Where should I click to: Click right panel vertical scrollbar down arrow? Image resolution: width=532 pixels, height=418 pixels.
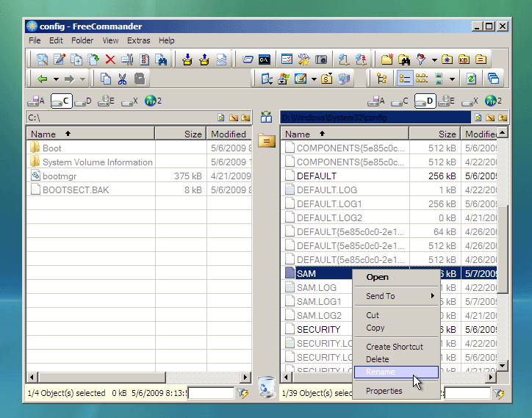[502, 366]
